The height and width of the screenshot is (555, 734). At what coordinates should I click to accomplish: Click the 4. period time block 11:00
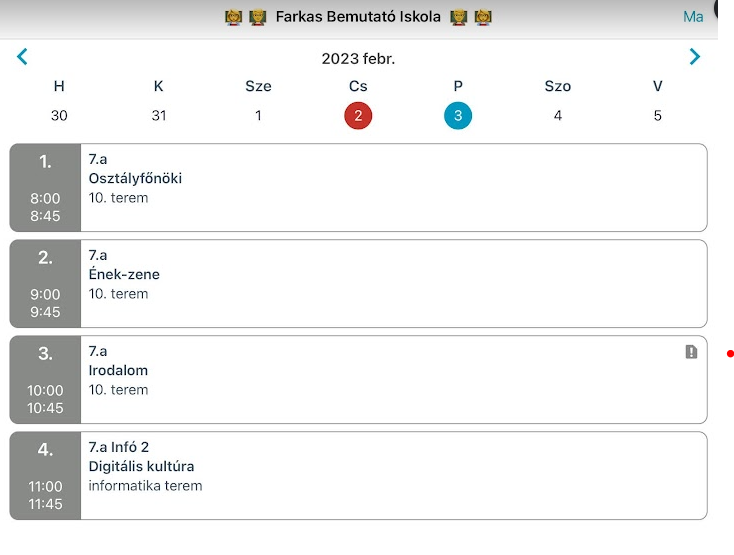[45, 475]
